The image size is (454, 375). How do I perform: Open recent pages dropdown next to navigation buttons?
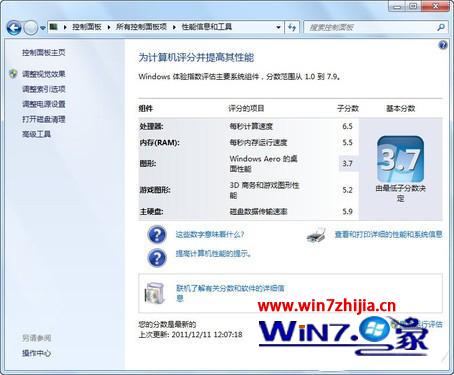(x=43, y=28)
